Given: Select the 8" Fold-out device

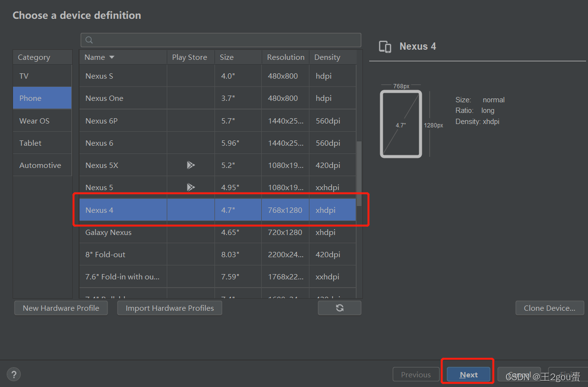Looking at the screenshot, I should pyautogui.click(x=217, y=254).
